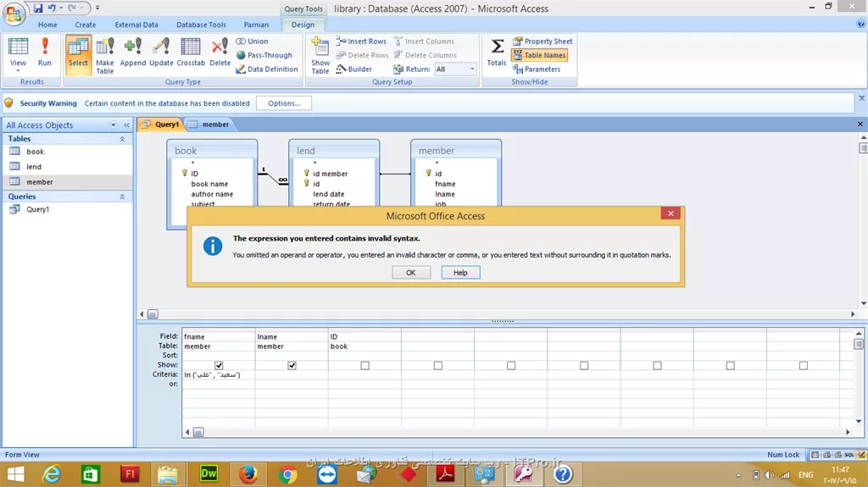Click Help in error dialog

pyautogui.click(x=460, y=272)
